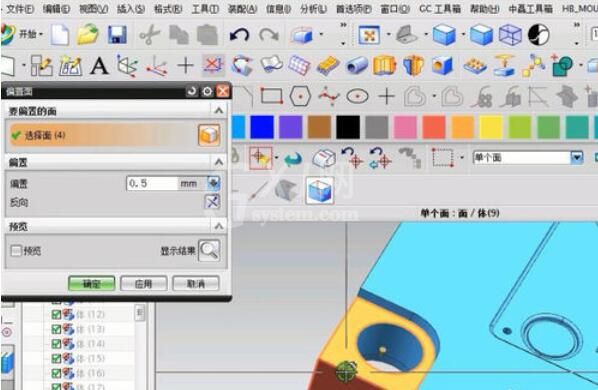
Task: Open the 插入 menu
Action: coord(131,8)
